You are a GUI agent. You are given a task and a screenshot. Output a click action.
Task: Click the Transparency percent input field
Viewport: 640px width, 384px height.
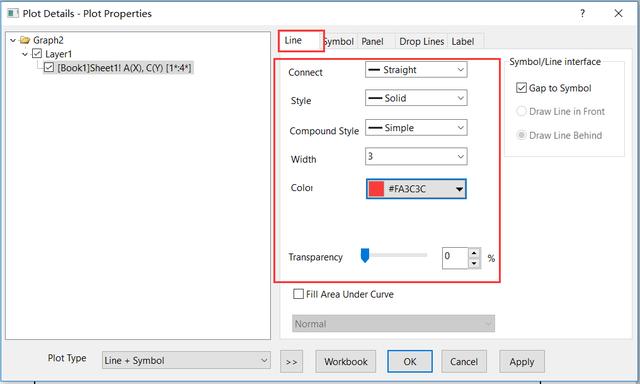tap(455, 258)
